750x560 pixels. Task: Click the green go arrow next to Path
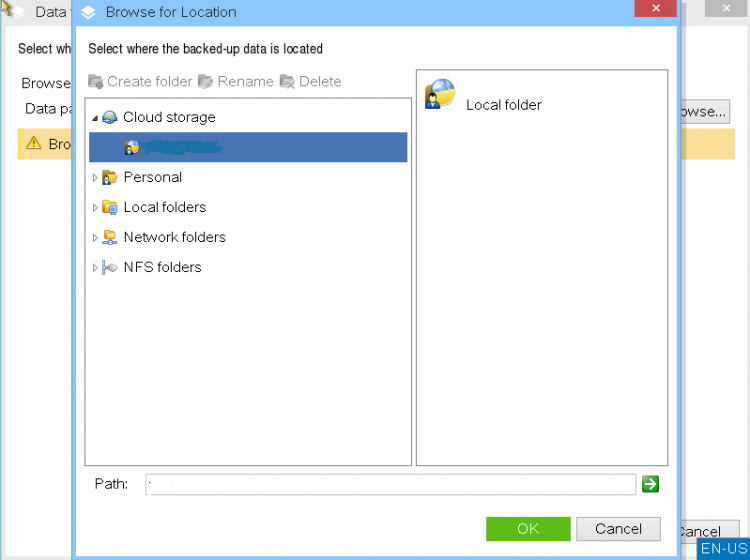pyautogui.click(x=651, y=484)
